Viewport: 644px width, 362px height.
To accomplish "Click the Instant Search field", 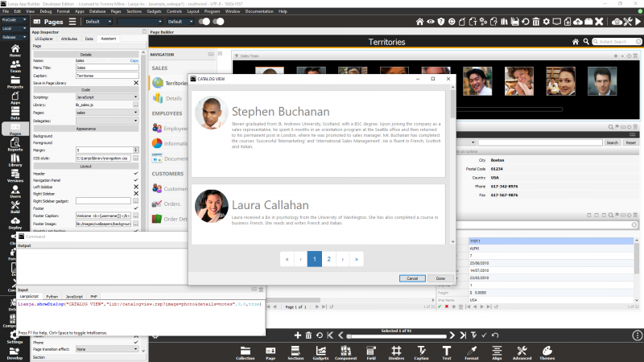I will pos(617,42).
